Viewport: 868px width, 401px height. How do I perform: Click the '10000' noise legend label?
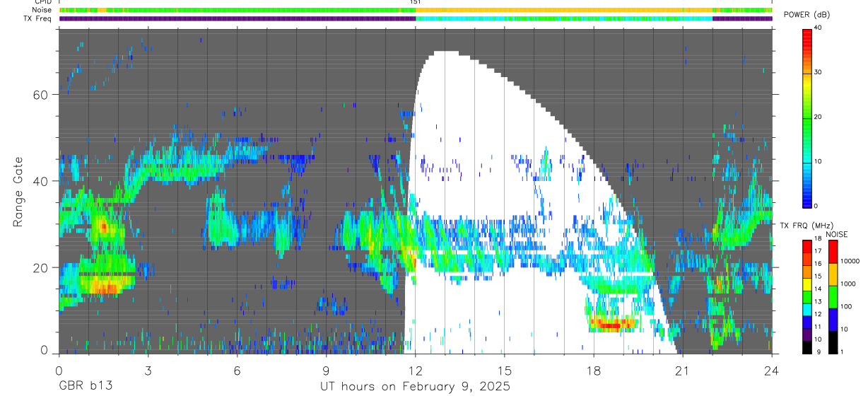point(850,262)
